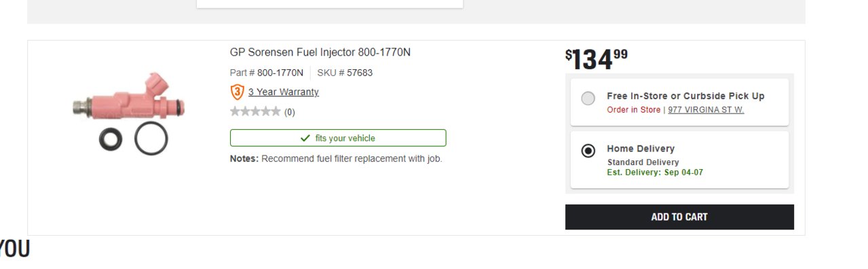Open the 977 VIRGINA ST W. store link

(x=706, y=109)
